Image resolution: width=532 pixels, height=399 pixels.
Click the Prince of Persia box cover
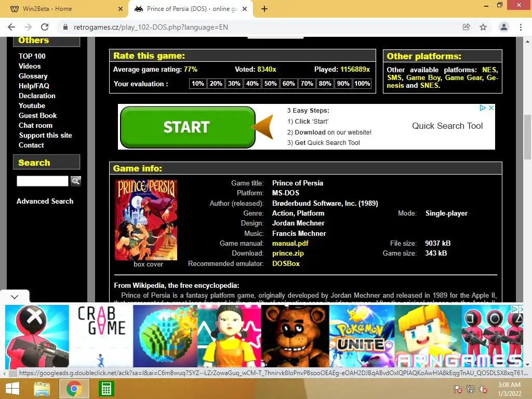coord(146,220)
